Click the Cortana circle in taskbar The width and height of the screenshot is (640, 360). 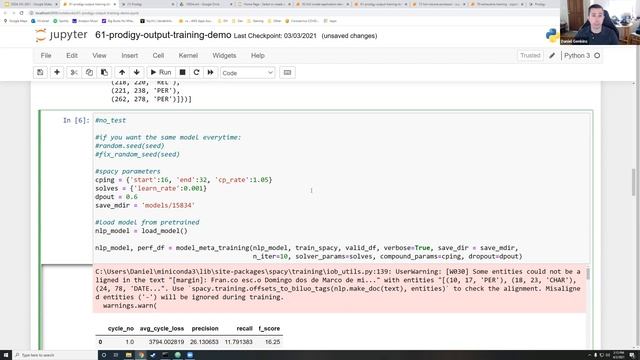tap(104, 355)
